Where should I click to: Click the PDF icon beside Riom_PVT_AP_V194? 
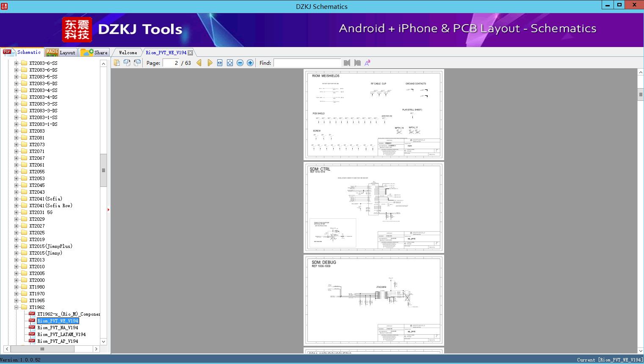click(32, 341)
